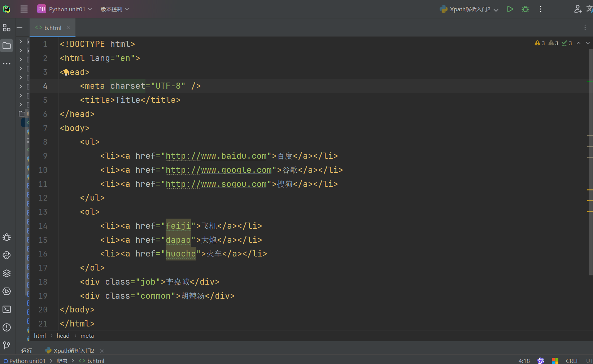Expand the first project tree node
593x364 pixels.
(21, 41)
